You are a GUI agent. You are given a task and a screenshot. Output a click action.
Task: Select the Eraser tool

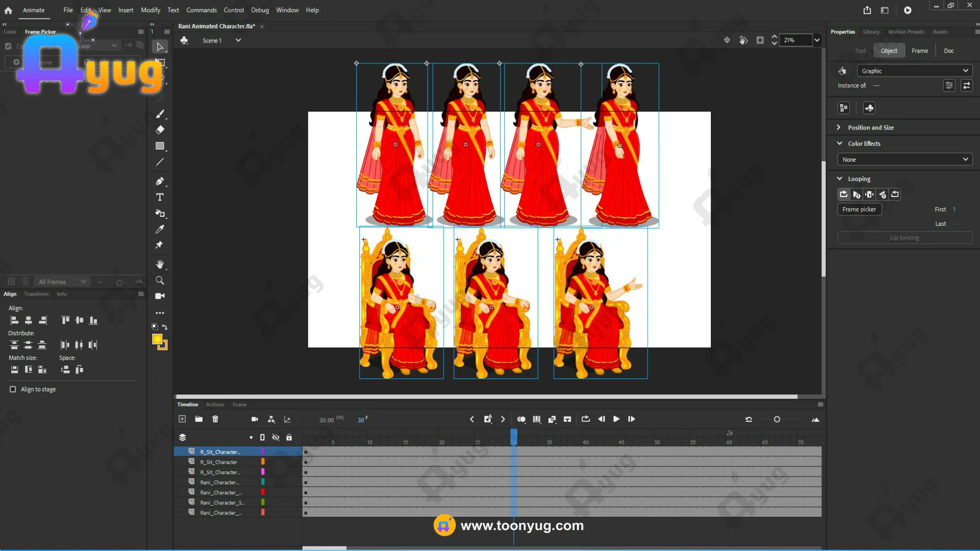pyautogui.click(x=160, y=130)
